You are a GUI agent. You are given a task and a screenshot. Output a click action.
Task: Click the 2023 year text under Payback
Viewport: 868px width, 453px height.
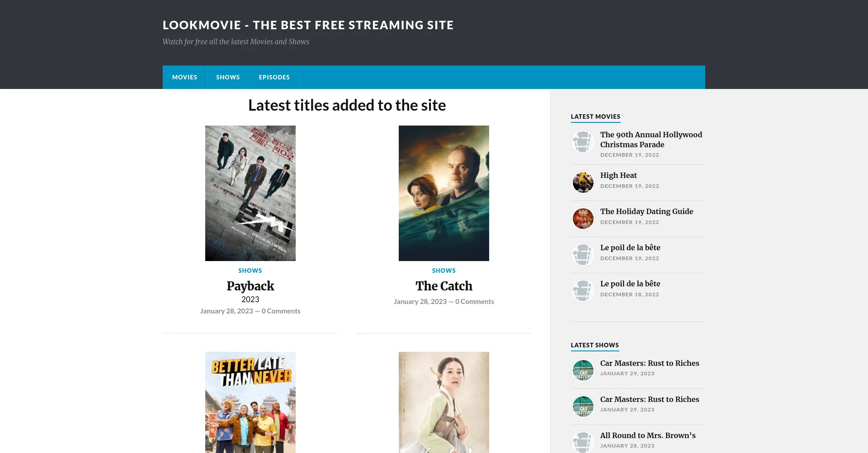[x=250, y=299]
